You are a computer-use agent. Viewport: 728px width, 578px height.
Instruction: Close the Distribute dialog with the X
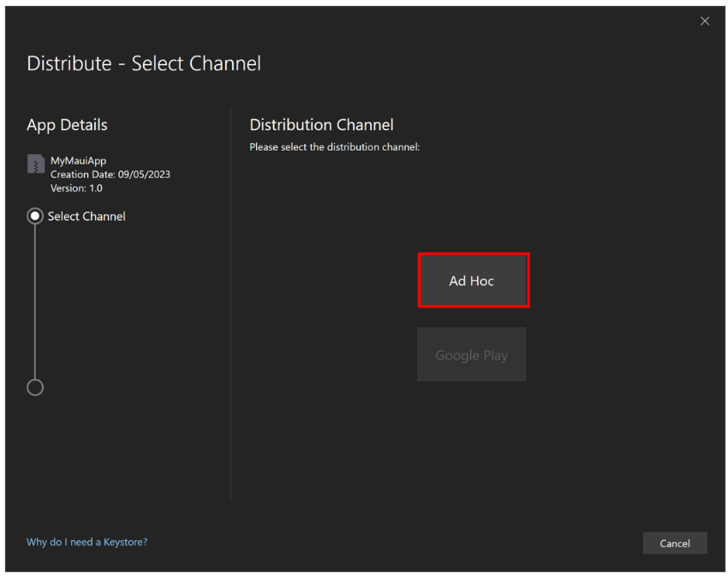tap(705, 21)
